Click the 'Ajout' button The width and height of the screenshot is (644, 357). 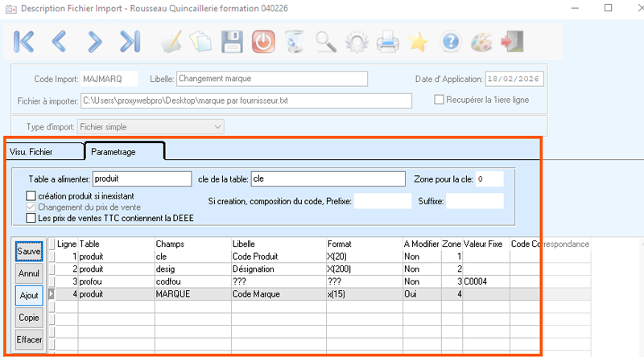pos(29,295)
